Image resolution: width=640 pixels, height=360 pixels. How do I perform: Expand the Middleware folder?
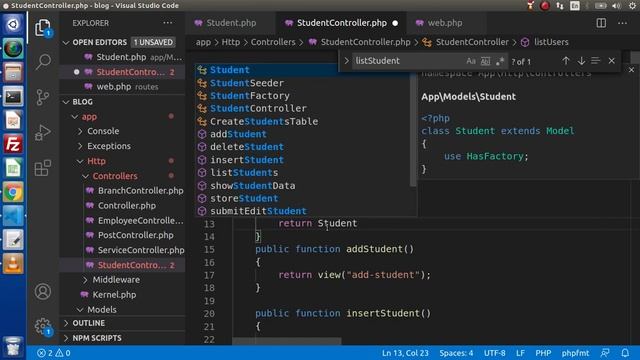tap(85, 280)
